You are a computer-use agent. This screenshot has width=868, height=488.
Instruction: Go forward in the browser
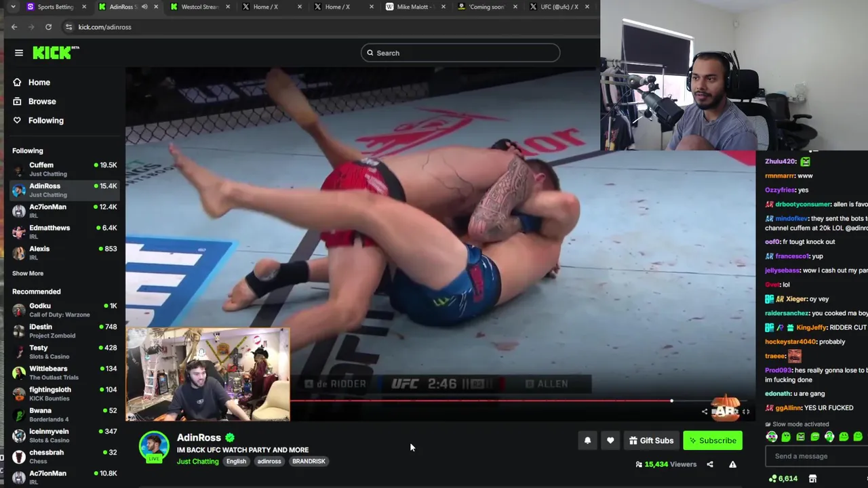[x=31, y=27]
